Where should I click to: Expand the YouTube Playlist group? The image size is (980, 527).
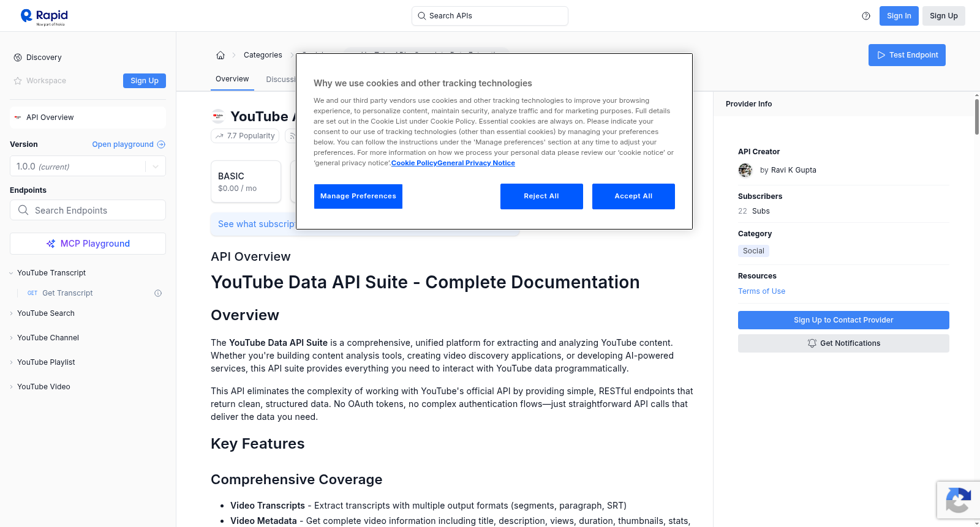[x=11, y=362]
